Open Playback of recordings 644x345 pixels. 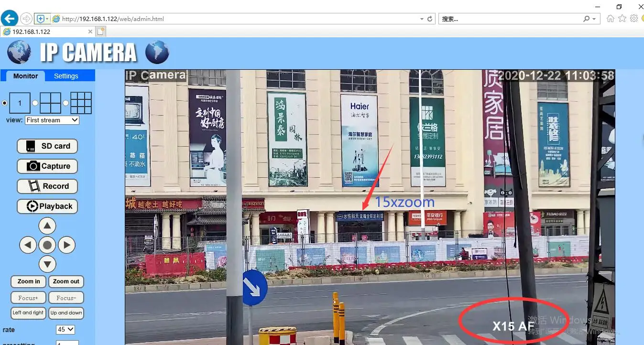(47, 206)
